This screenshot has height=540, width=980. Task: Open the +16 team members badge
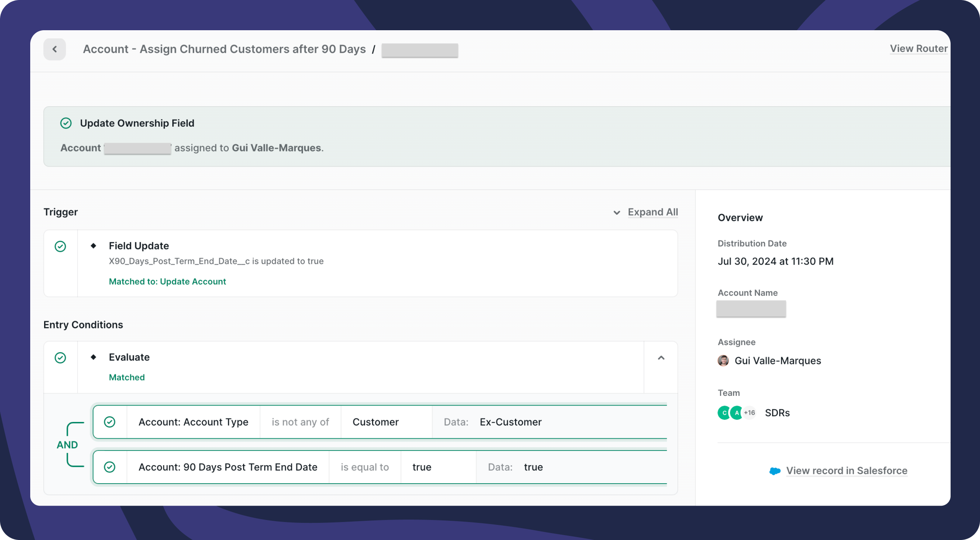coord(749,413)
